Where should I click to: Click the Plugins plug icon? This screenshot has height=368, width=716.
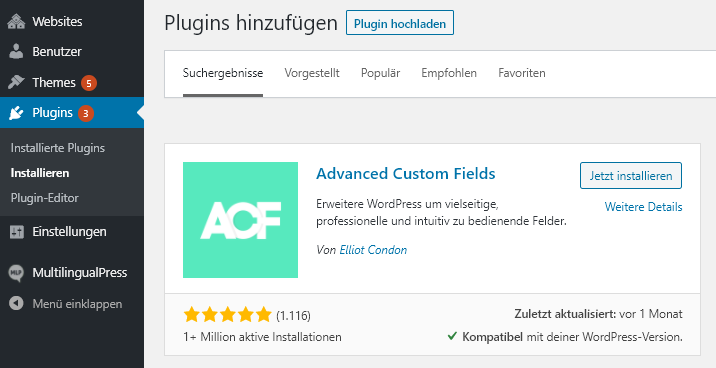point(16,113)
